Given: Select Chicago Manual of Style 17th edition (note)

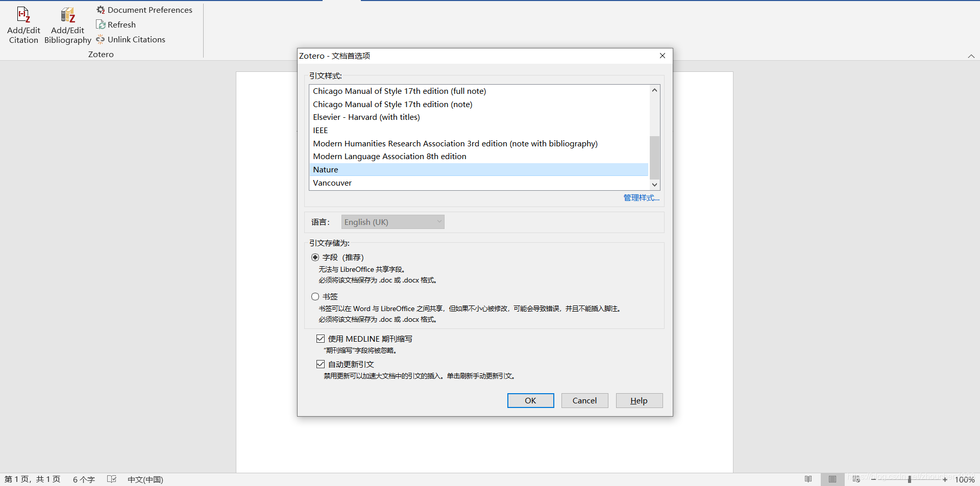Looking at the screenshot, I should [x=479, y=104].
